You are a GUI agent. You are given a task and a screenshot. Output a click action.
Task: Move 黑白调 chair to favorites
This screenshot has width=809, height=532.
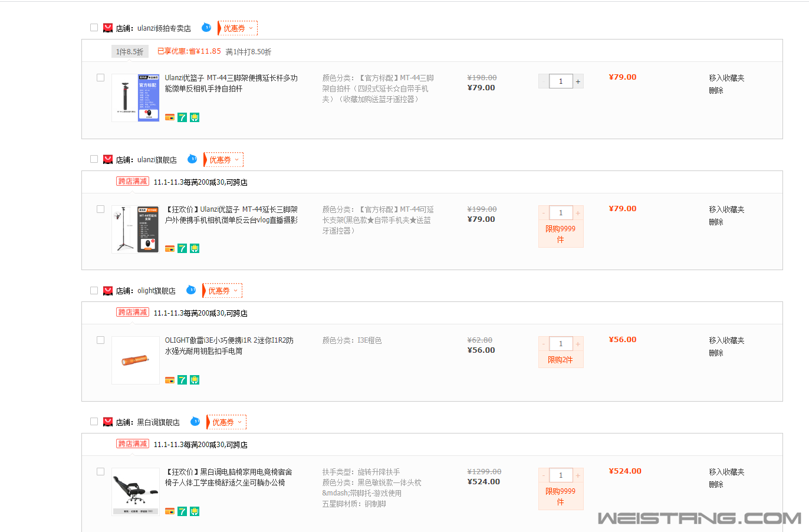point(726,472)
